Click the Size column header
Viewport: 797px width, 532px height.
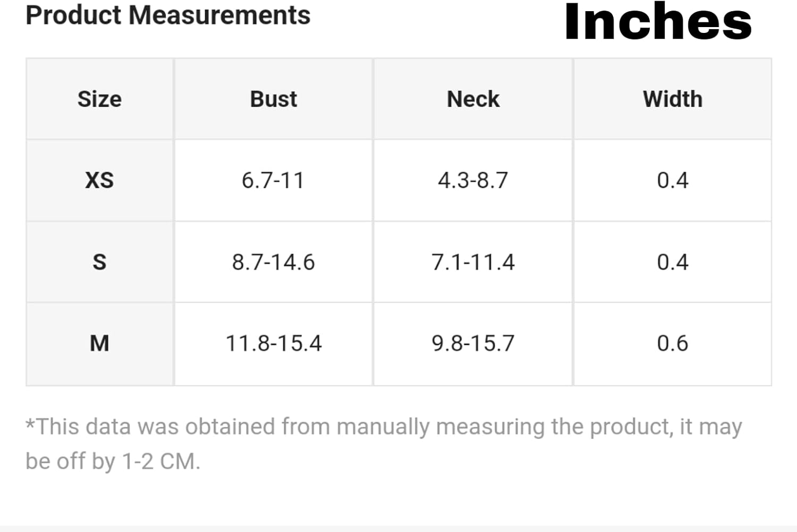99,99
